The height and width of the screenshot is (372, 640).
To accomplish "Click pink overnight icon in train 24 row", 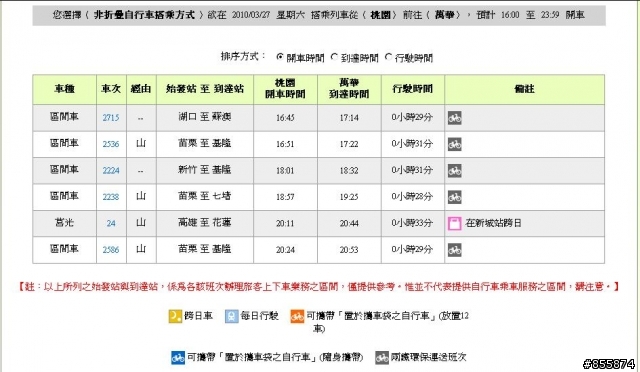I will 455,223.
